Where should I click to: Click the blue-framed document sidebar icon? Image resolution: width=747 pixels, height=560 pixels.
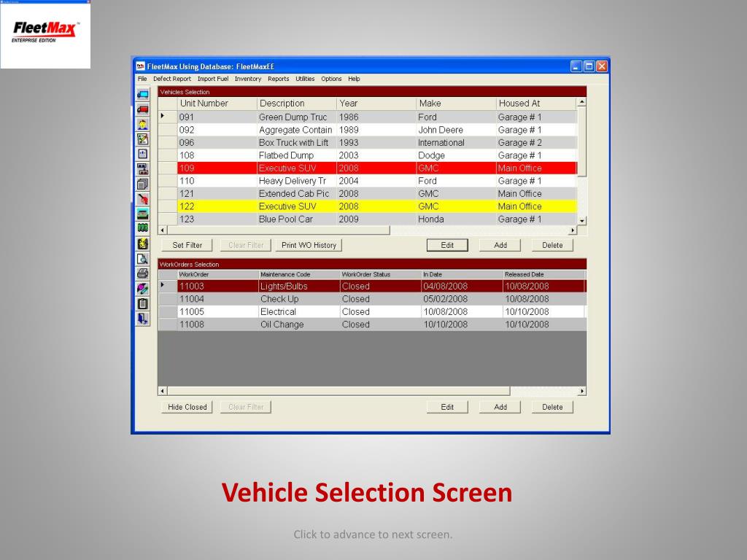(142, 154)
